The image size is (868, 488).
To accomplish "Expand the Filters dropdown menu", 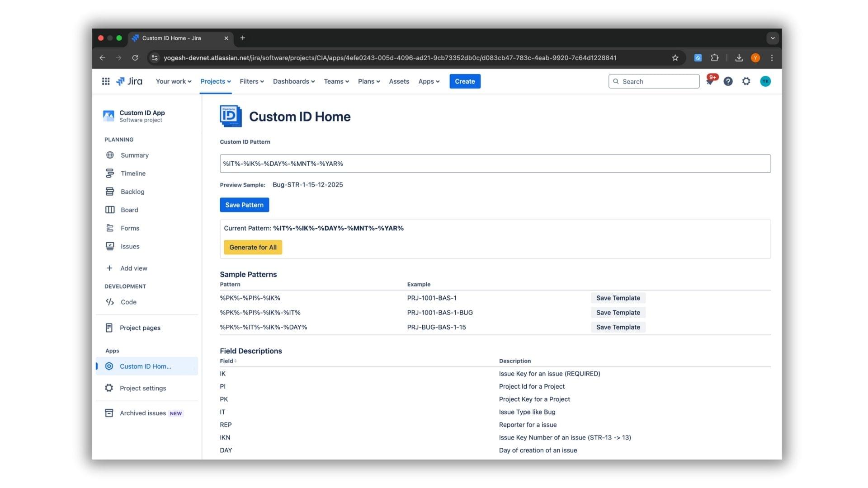I will point(251,81).
